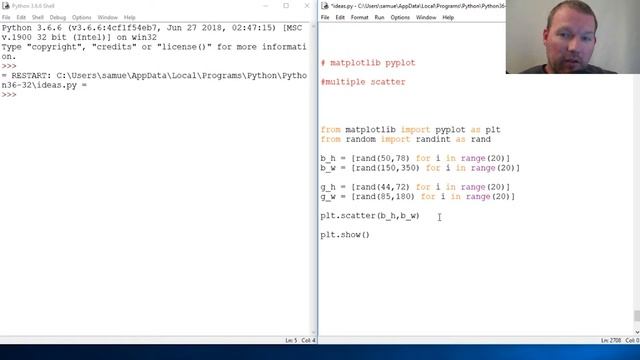Open Debug menu in Python Shell window
Screen dimensions: 640x360
point(58,18)
